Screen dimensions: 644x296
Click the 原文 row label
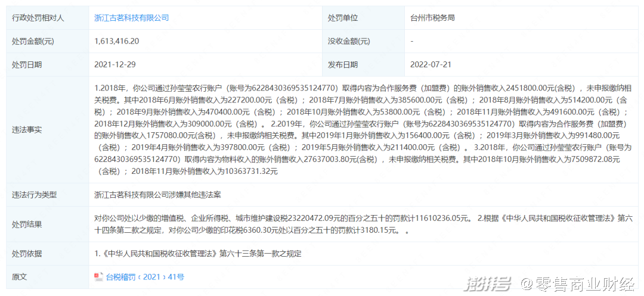[19, 277]
